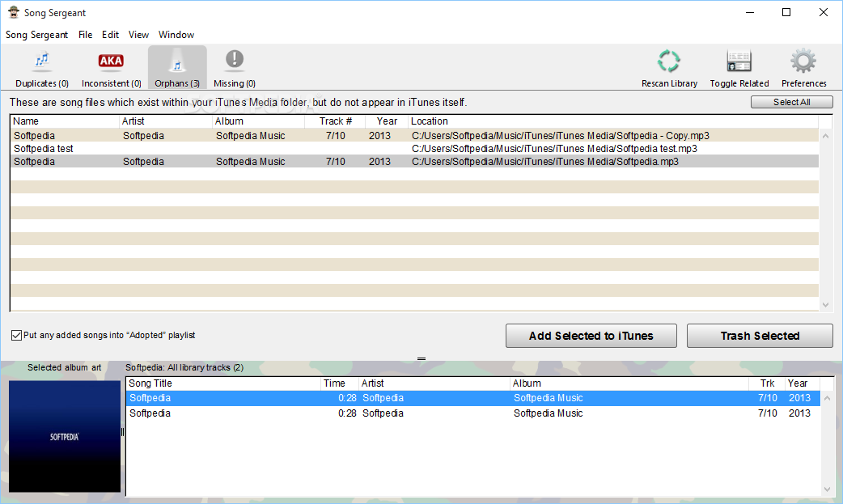
Task: Select the "Softpedia test" orphan row
Action: tap(414, 149)
